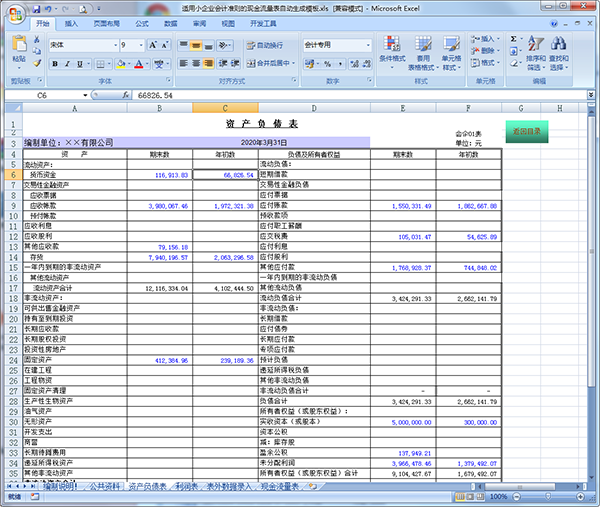Set middle vertical alignment
This screenshot has width=600, height=507.
coord(196,45)
